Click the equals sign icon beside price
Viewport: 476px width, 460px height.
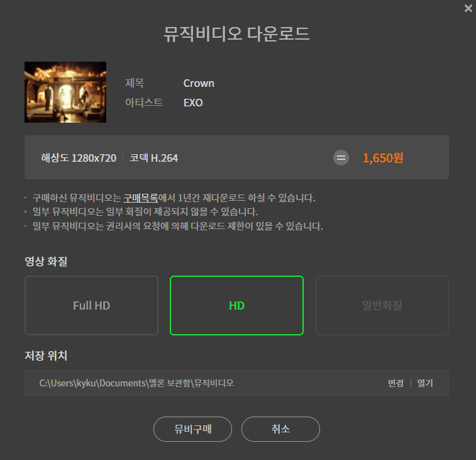pyautogui.click(x=341, y=158)
